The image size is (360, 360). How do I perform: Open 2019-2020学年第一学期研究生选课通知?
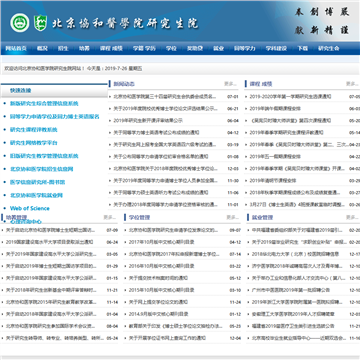[x=290, y=96]
